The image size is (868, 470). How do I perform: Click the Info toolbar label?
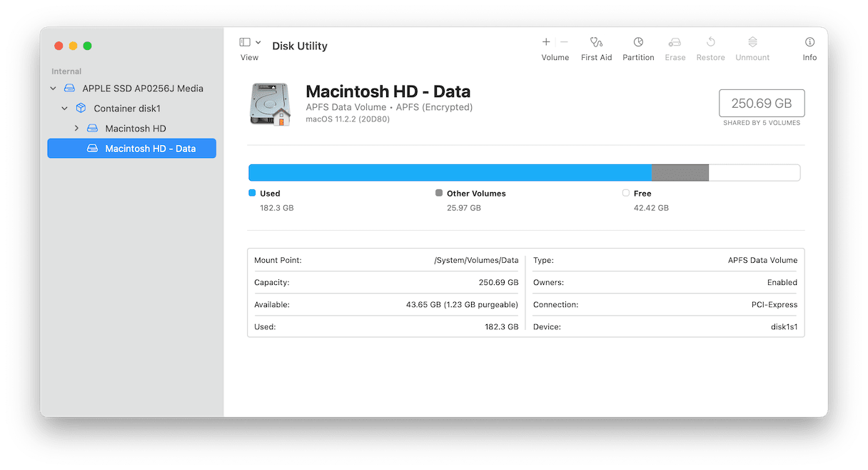point(809,58)
